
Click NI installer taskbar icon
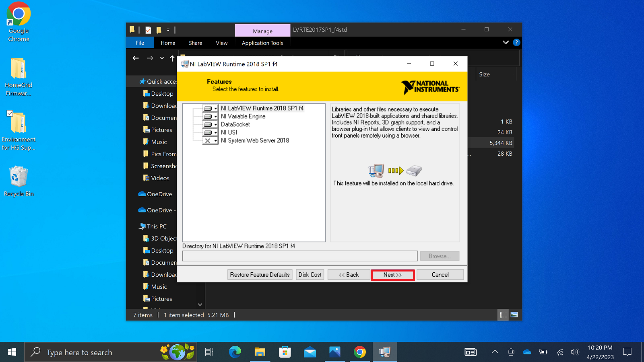tap(385, 352)
